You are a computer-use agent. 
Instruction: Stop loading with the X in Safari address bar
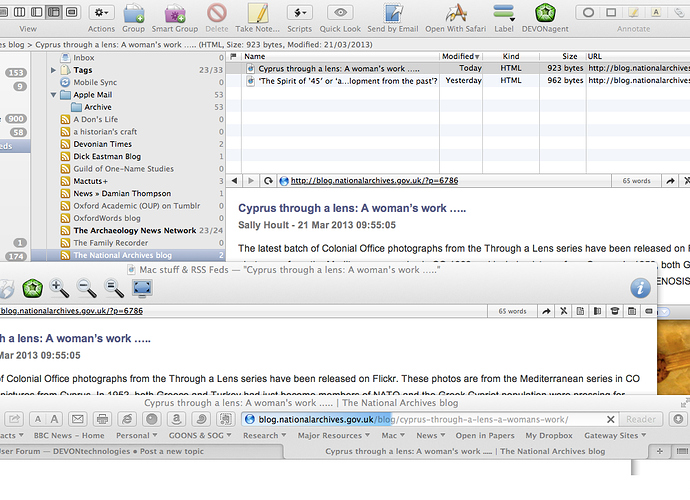click(x=610, y=419)
